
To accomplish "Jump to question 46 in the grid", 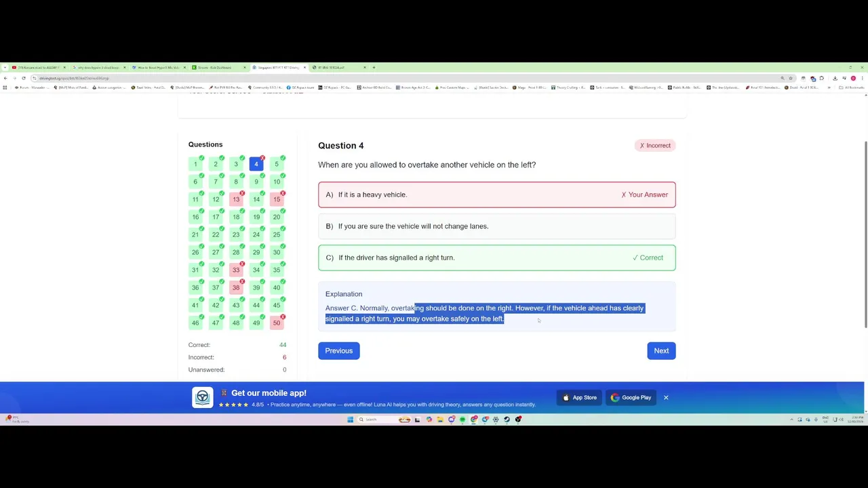I will click(195, 323).
